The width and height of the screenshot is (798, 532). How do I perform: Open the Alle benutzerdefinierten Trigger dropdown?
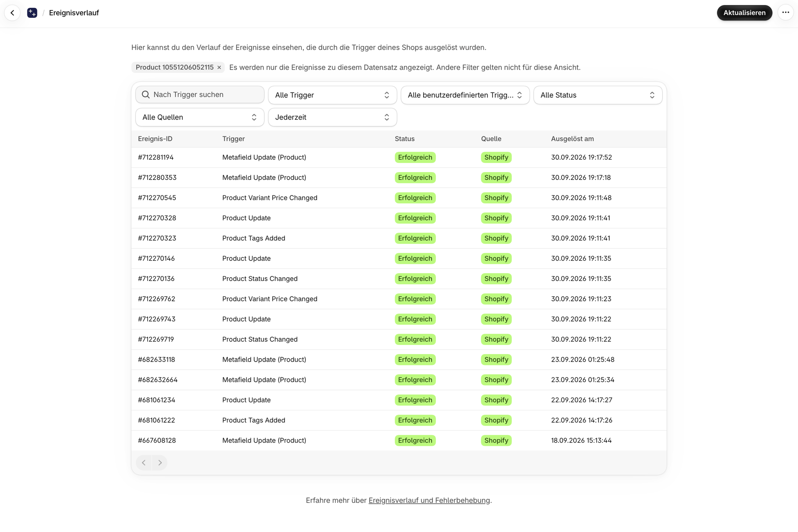(465, 95)
